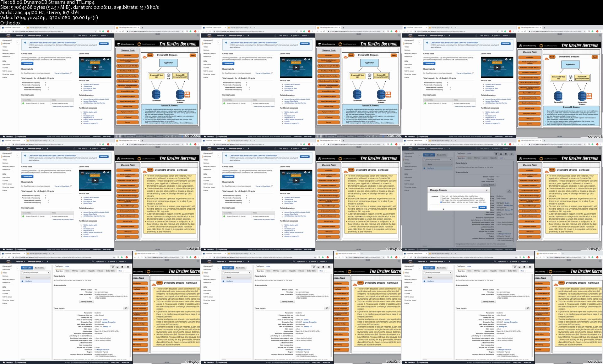
Task: Click Cancel in 00:04:56 Manage Stream dialog
Action: [475, 207]
